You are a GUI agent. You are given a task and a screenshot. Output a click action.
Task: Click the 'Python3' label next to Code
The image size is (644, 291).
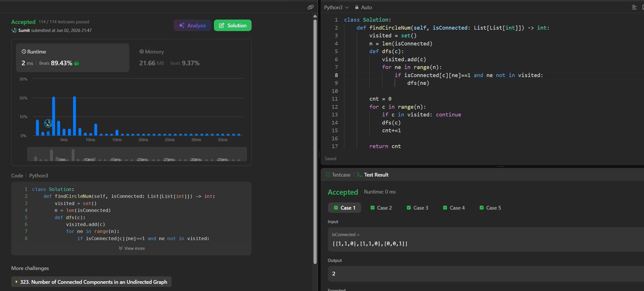[x=39, y=176]
